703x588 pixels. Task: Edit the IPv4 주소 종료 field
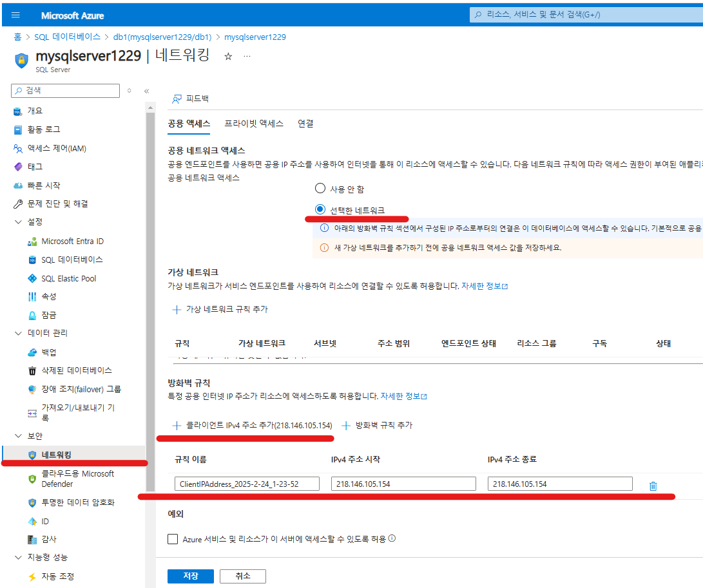(560, 484)
